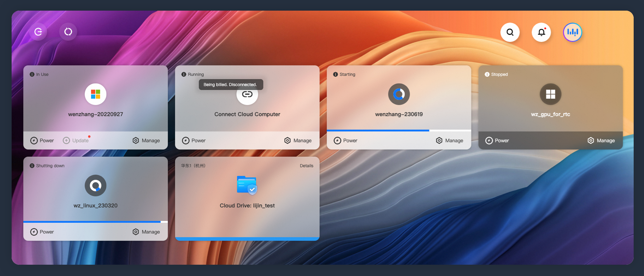The image size is (644, 276).
Task: Click the shutdown progress bar on wz_linux_230320
Action: click(x=96, y=222)
